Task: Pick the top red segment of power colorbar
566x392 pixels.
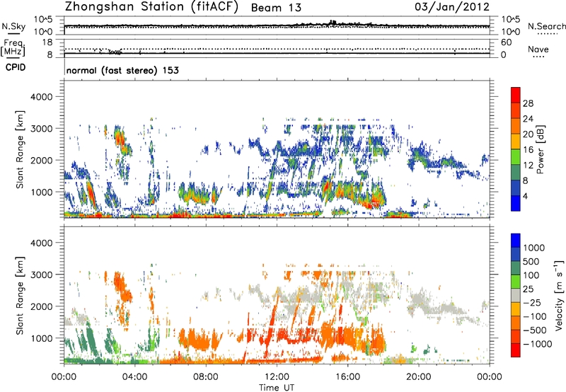Action: 516,96
